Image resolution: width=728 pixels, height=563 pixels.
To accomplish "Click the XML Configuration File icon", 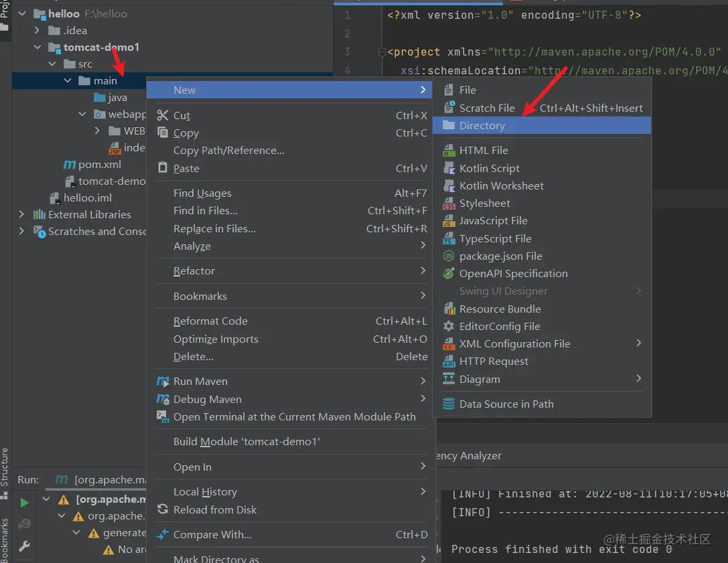I will click(449, 344).
